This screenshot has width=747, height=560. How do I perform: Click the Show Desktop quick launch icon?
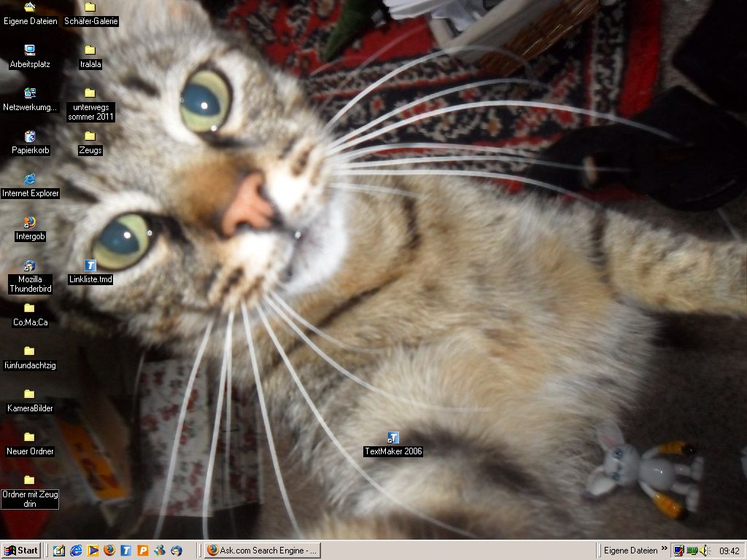pyautogui.click(x=59, y=551)
